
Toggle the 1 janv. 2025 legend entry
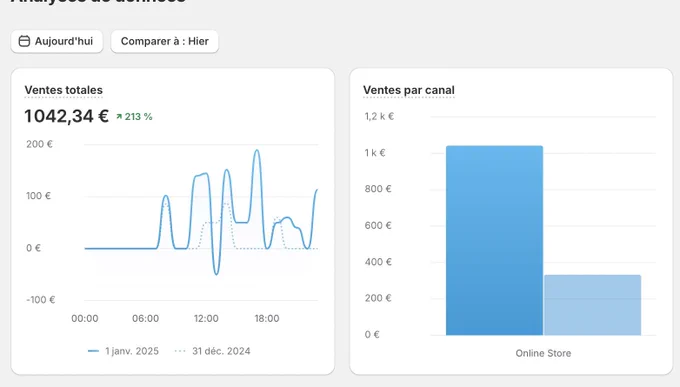click(123, 351)
